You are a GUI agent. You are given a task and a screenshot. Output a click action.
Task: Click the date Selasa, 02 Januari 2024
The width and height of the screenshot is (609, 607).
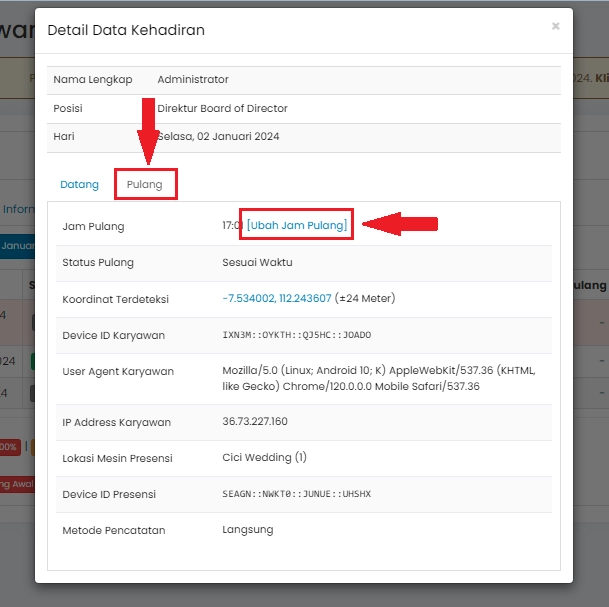point(220,136)
